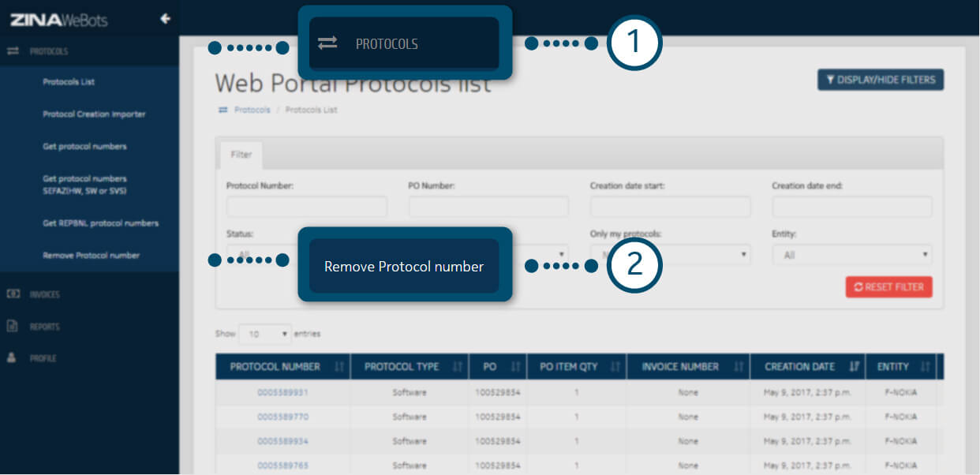Switch to the Filter tab
Image resolution: width=980 pixels, height=475 pixels.
[x=241, y=155]
